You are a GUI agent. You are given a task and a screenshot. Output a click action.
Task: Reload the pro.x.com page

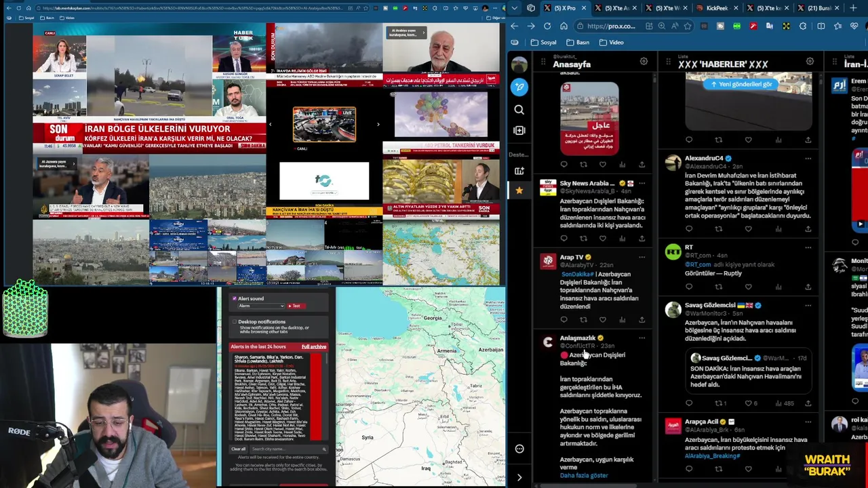(547, 26)
